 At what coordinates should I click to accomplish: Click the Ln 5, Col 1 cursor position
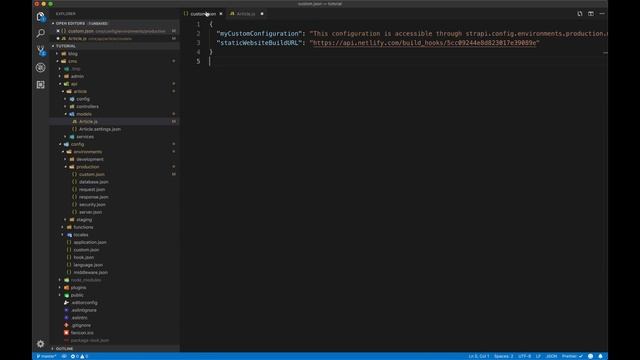tap(479, 356)
